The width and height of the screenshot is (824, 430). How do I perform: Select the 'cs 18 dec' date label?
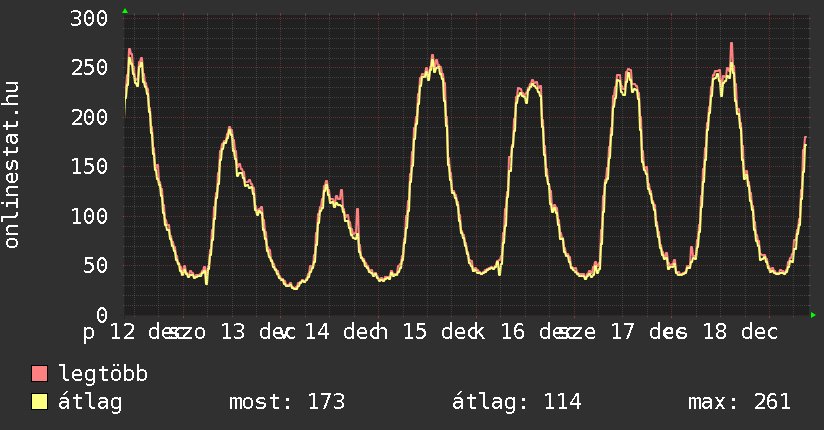coord(718,331)
